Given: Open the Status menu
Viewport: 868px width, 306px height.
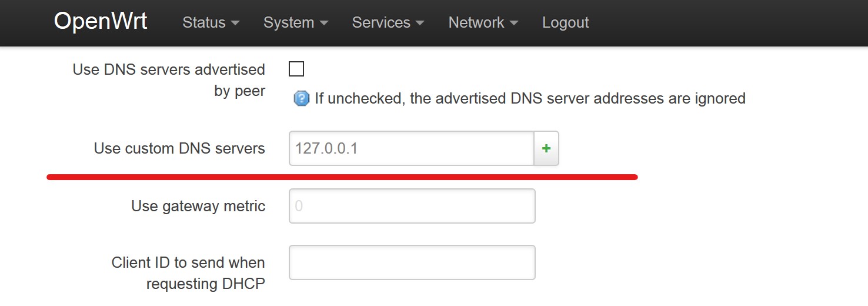Looking at the screenshot, I should click(211, 22).
